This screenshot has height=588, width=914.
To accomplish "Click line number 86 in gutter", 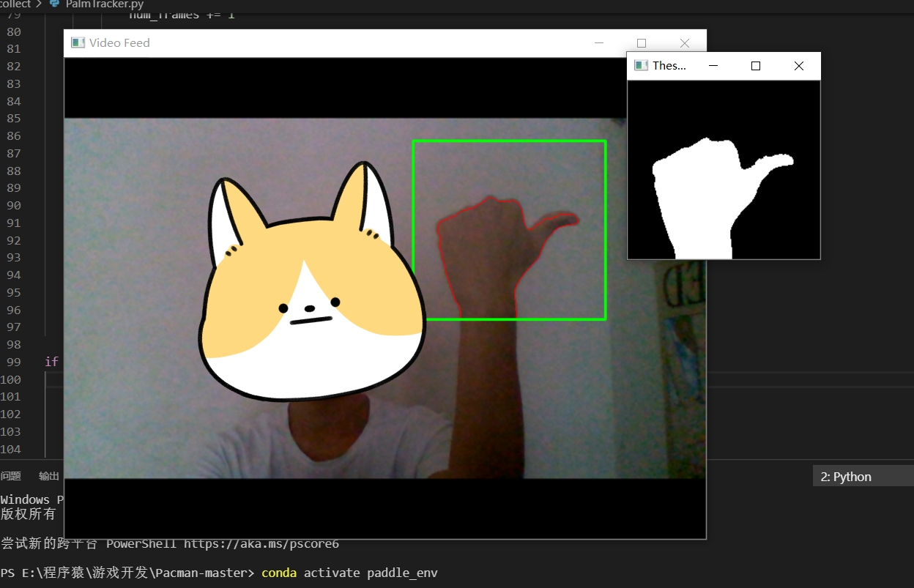I will pyautogui.click(x=13, y=135).
